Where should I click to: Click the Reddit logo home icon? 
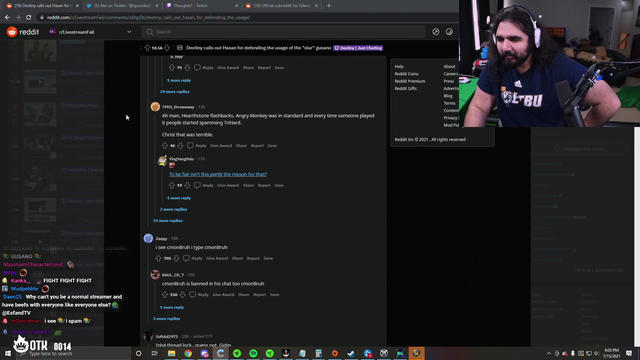coord(12,31)
